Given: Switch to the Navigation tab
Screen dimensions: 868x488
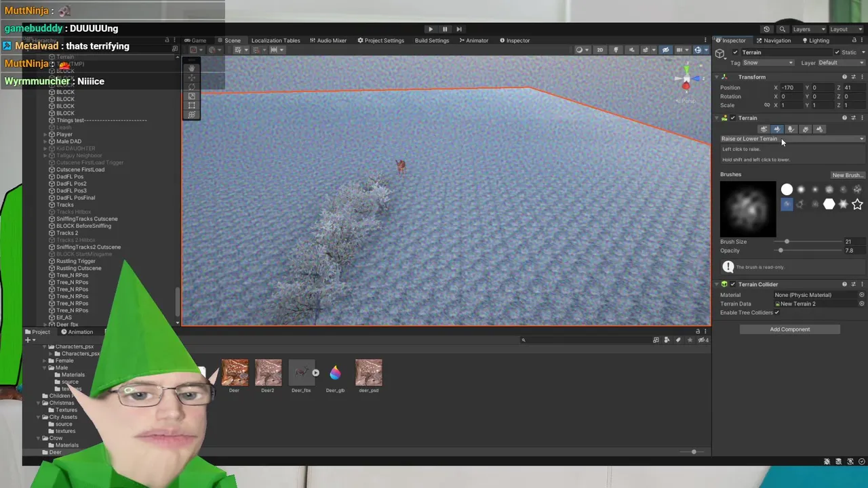Looking at the screenshot, I should pyautogui.click(x=772, y=41).
